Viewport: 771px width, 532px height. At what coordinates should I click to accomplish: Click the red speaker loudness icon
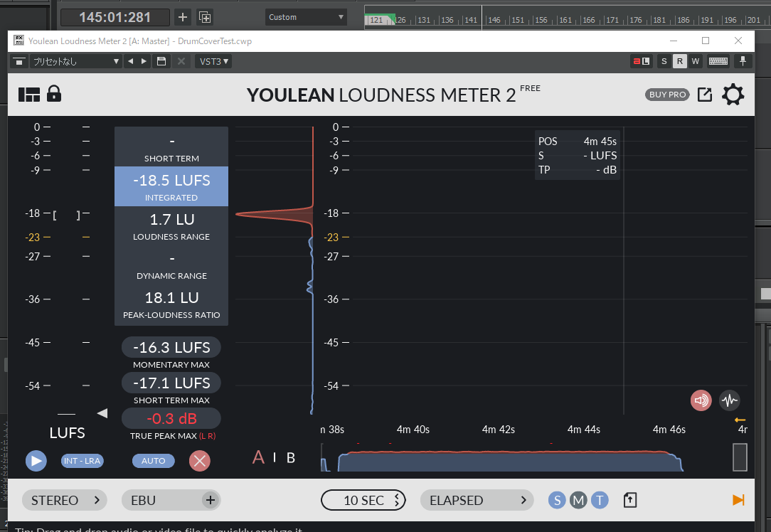[x=701, y=400]
